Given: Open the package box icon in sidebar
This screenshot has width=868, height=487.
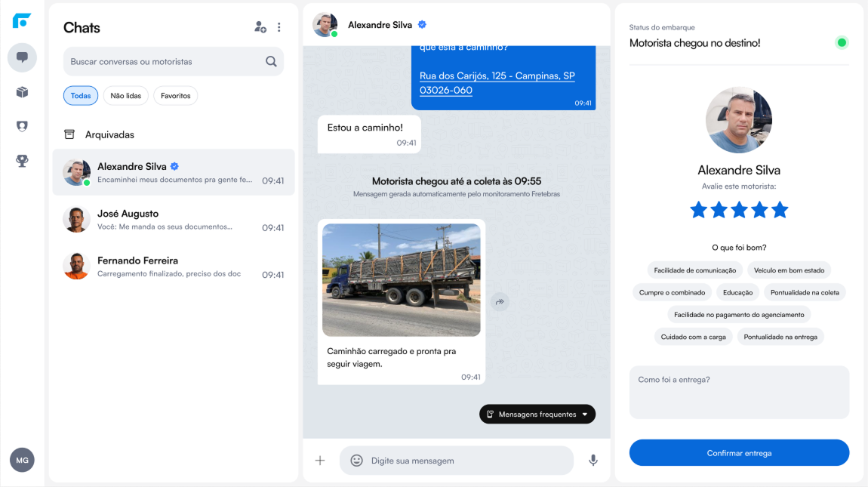Looking at the screenshot, I should (x=22, y=92).
